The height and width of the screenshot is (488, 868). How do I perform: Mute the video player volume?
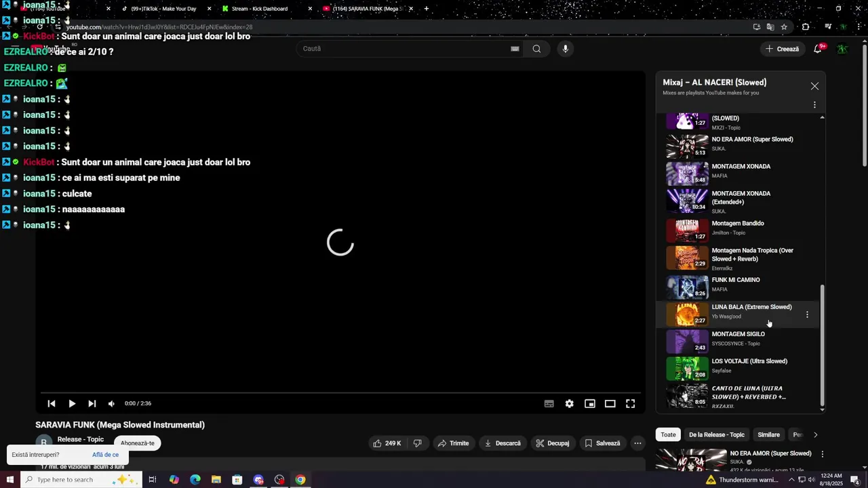tap(112, 403)
